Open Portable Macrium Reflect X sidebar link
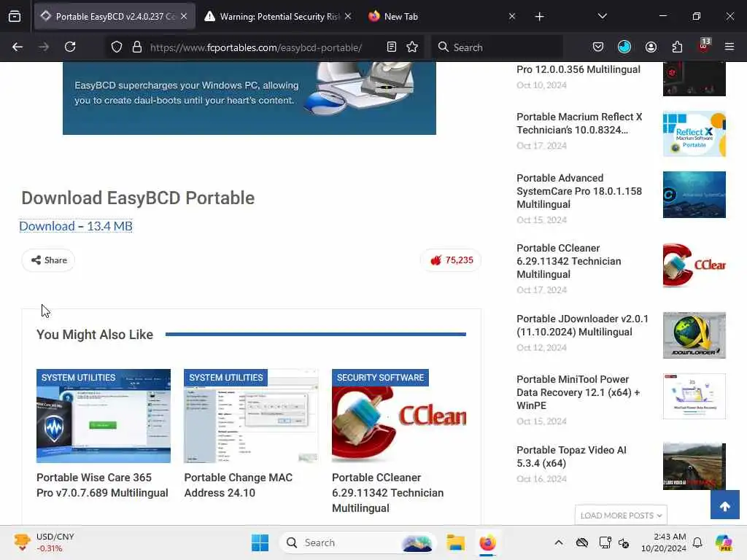Viewport: 747px width, 560px height. [579, 123]
